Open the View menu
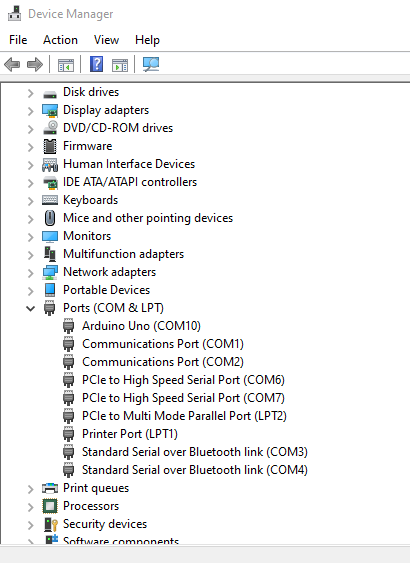Viewport: 410px width, 563px height. tap(106, 40)
